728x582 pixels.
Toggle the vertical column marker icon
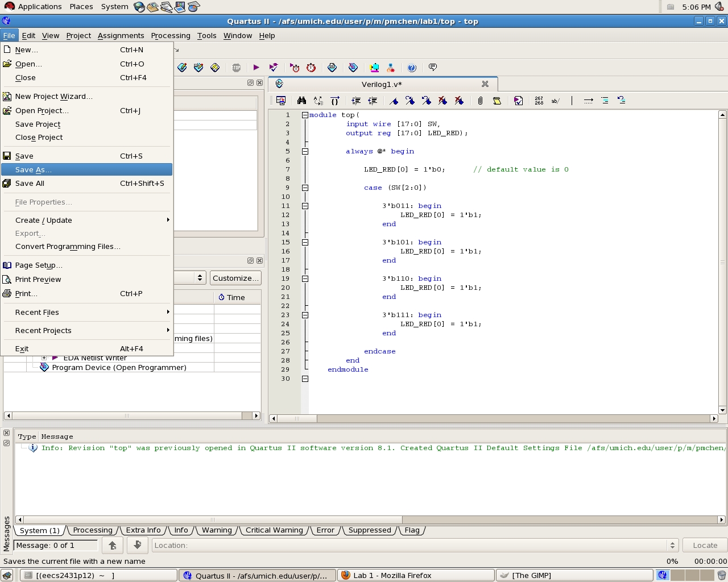pos(572,101)
